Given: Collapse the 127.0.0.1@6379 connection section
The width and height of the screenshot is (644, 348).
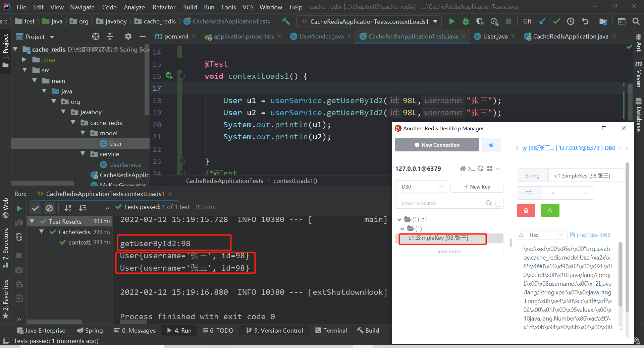Looking at the screenshot, I should [x=498, y=168].
